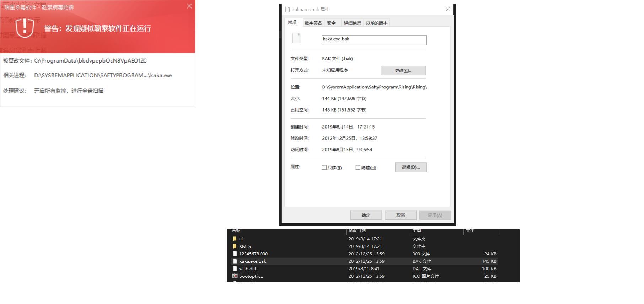Click the size value 144 KB (147,608 字节)
Screen dimensions: 644x304
344,98
